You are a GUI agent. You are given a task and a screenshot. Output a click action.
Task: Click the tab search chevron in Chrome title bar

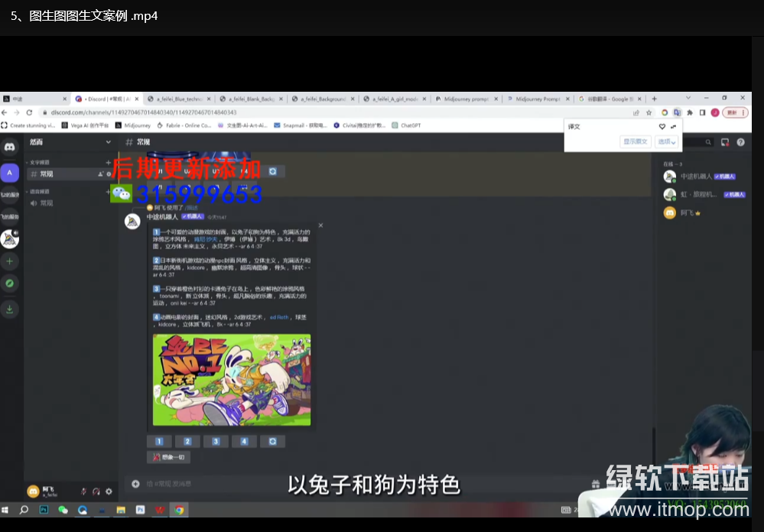[688, 98]
